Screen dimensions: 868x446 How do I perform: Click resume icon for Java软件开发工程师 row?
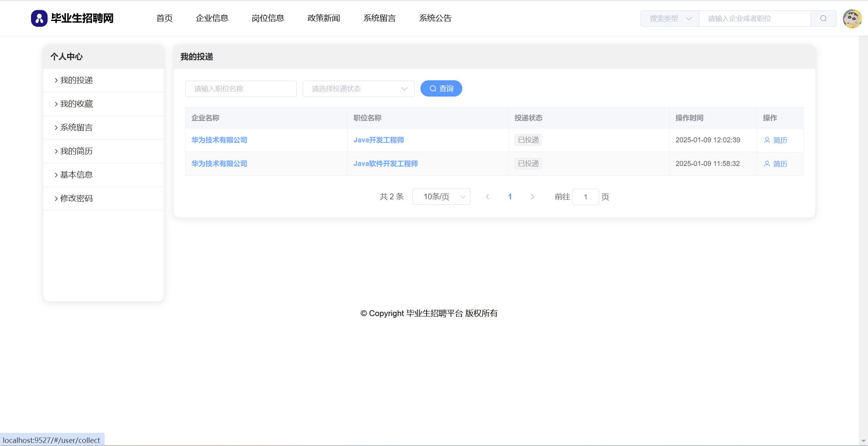pyautogui.click(x=767, y=164)
